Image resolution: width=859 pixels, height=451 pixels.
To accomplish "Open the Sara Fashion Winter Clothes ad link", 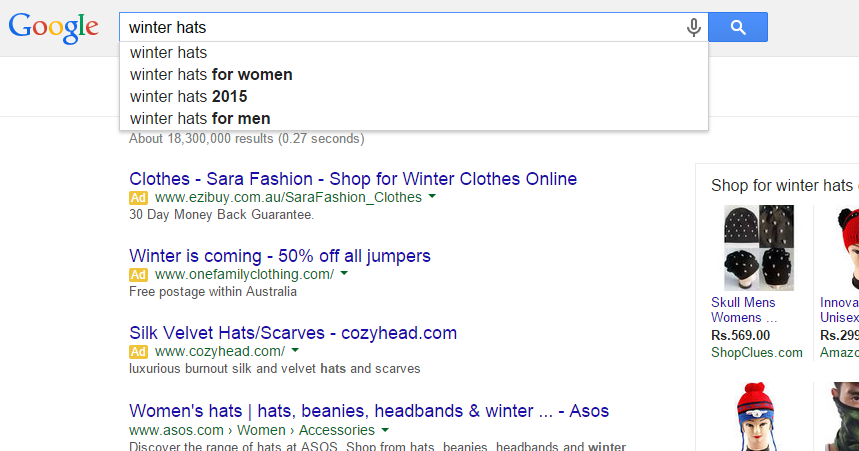I will point(353,179).
